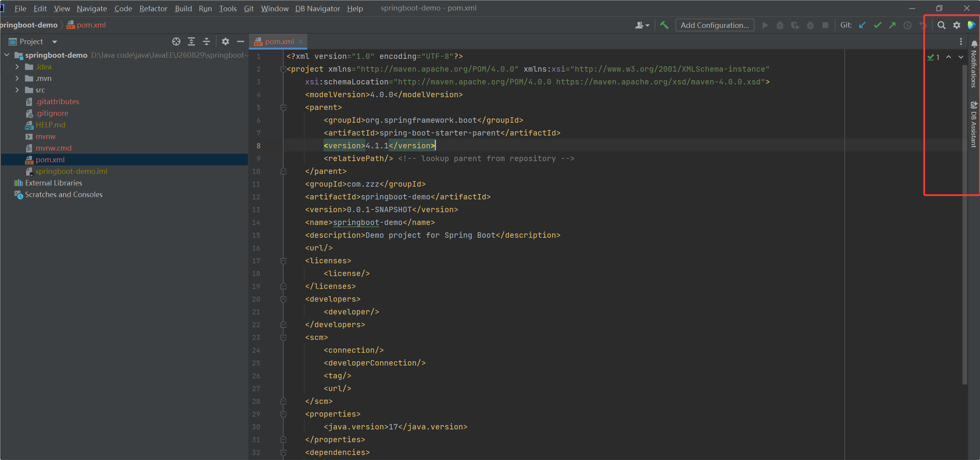Click Git Push green arrow
This screenshot has width=980, height=460.
pos(892,25)
